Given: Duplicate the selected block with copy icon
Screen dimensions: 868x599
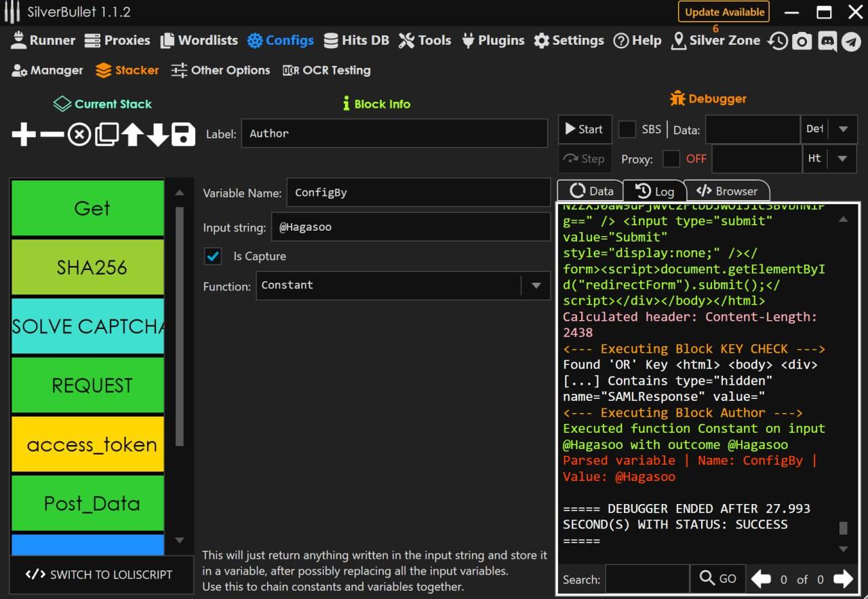Looking at the screenshot, I should (x=106, y=134).
